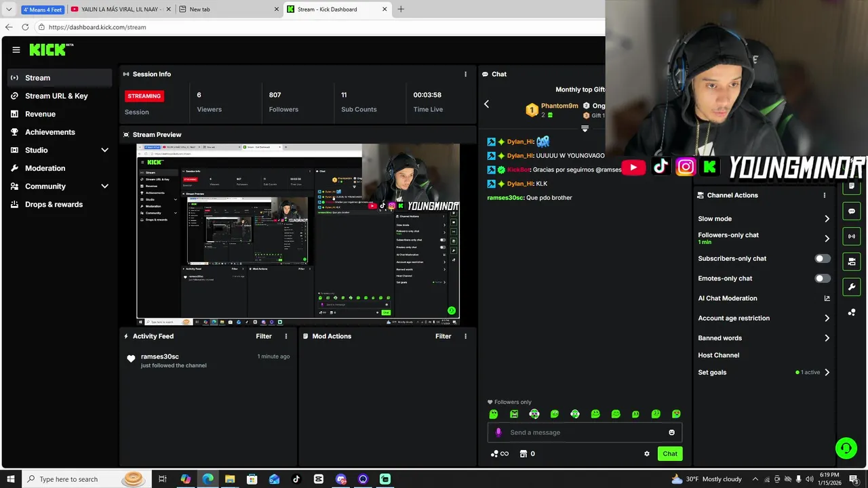
Task: Open Session Info options menu
Action: [x=465, y=74]
